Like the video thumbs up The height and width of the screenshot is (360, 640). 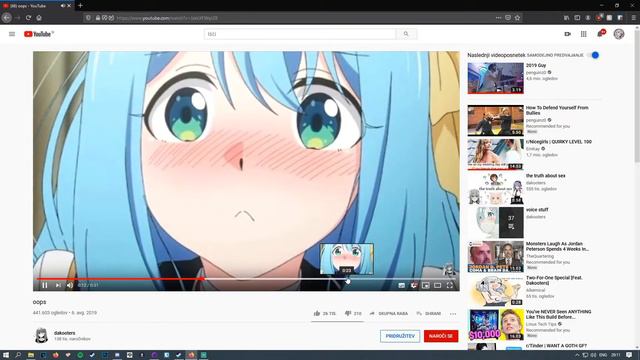click(x=324, y=313)
